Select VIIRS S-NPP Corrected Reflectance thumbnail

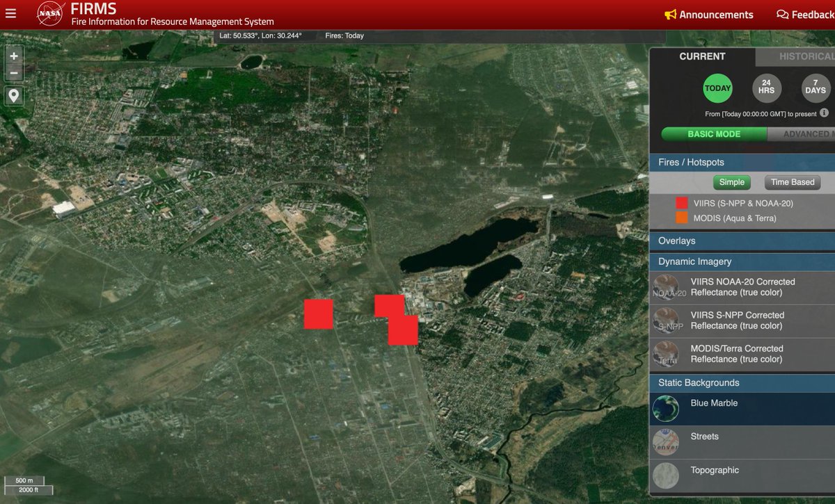click(x=666, y=321)
